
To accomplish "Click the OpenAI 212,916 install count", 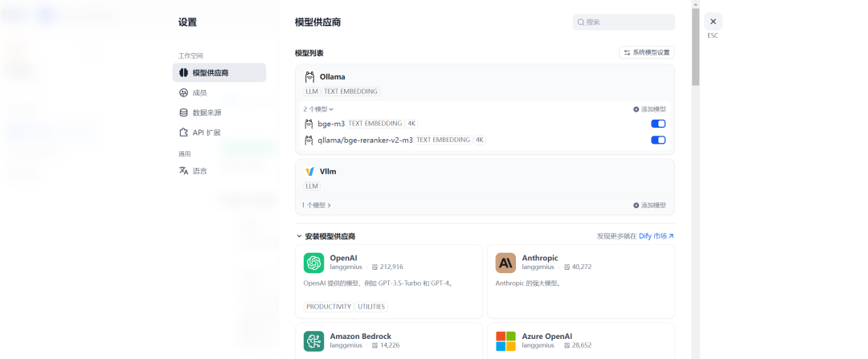I will point(391,267).
